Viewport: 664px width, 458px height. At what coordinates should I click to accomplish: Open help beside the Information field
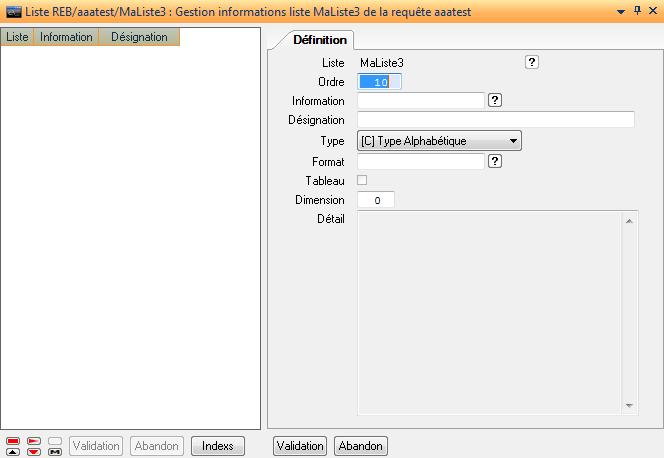click(494, 100)
